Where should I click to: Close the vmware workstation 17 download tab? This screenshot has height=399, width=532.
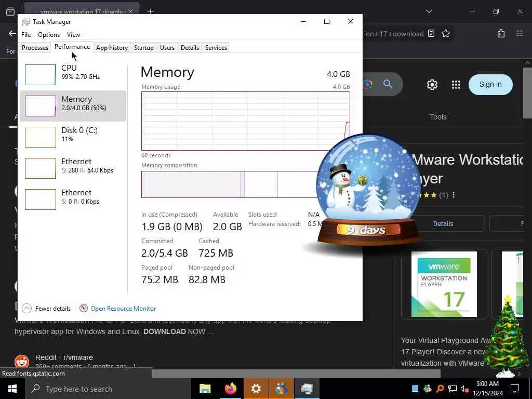(130, 11)
